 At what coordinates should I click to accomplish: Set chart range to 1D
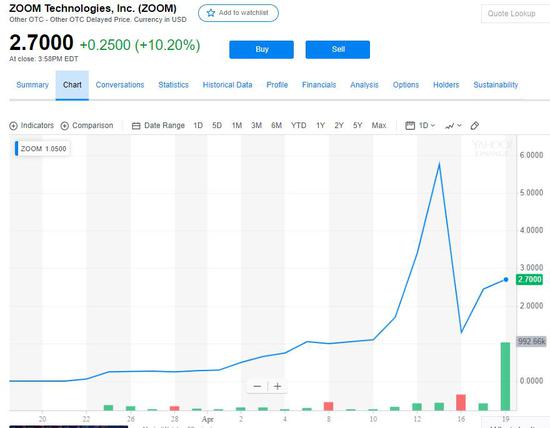point(198,126)
